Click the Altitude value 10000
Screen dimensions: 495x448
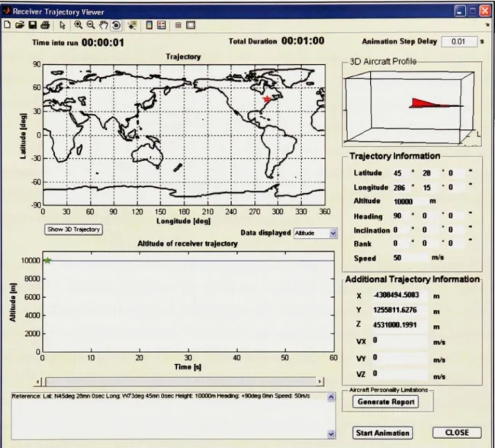410,201
